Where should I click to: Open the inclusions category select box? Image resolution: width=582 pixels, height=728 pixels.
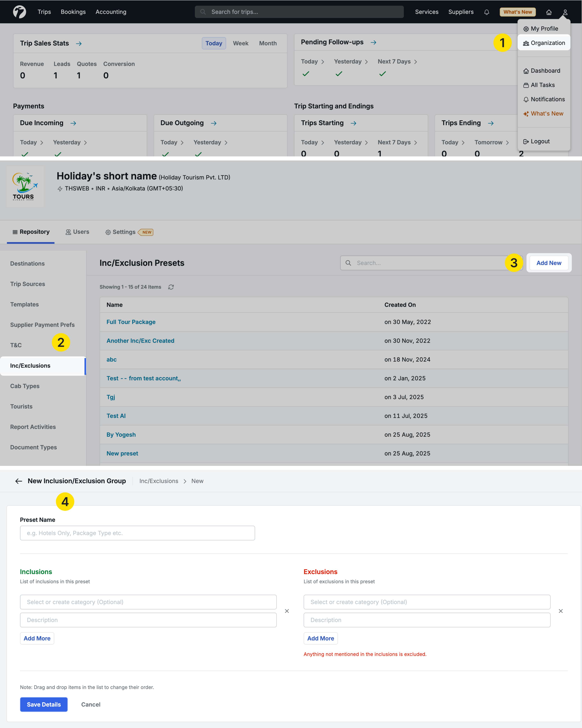[x=148, y=602]
